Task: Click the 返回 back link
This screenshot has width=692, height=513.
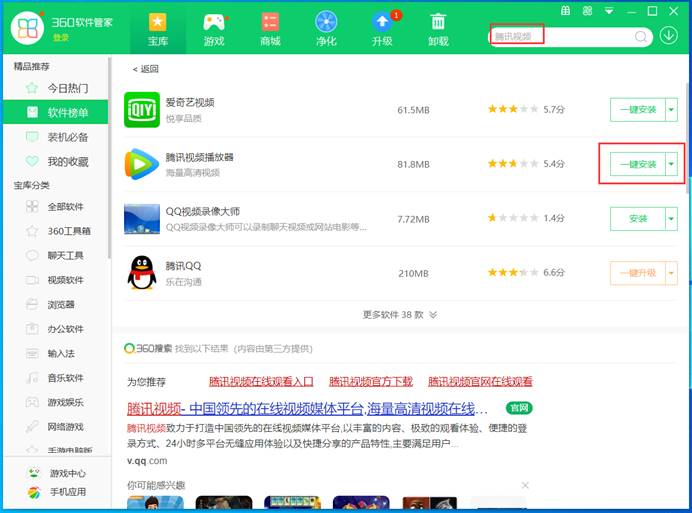Action: click(146, 69)
